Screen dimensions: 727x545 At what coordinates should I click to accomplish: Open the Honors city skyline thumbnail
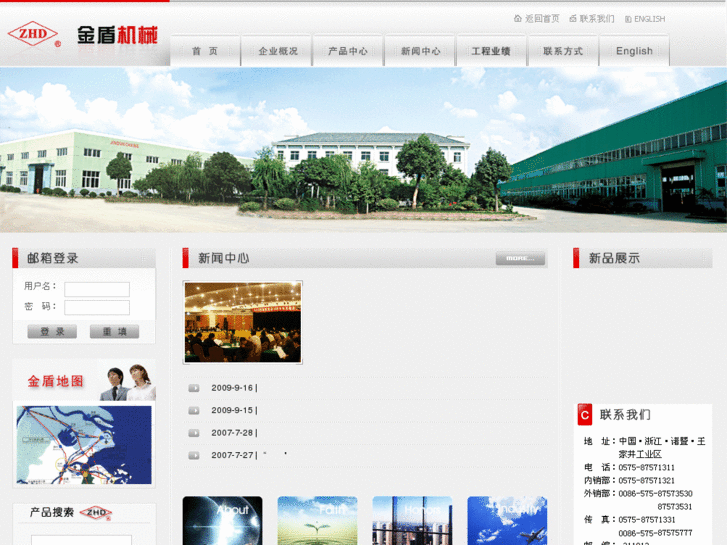click(x=412, y=520)
